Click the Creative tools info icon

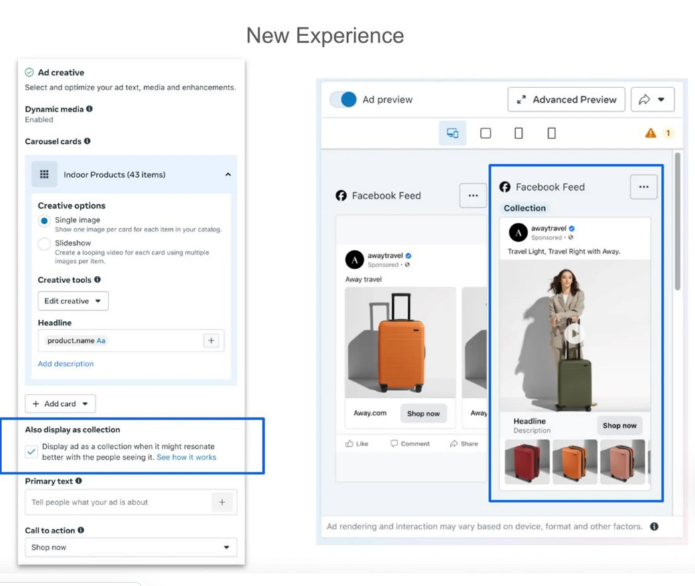(x=98, y=280)
